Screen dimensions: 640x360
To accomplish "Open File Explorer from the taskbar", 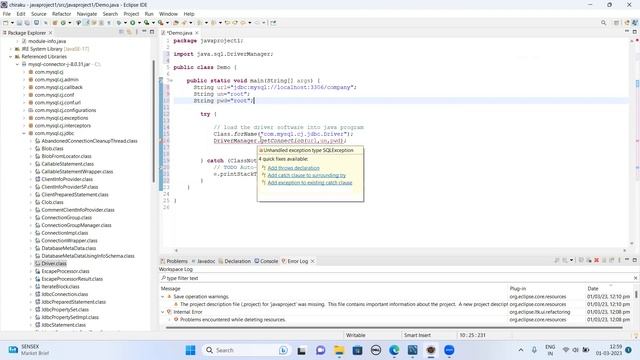I will pos(339,350).
